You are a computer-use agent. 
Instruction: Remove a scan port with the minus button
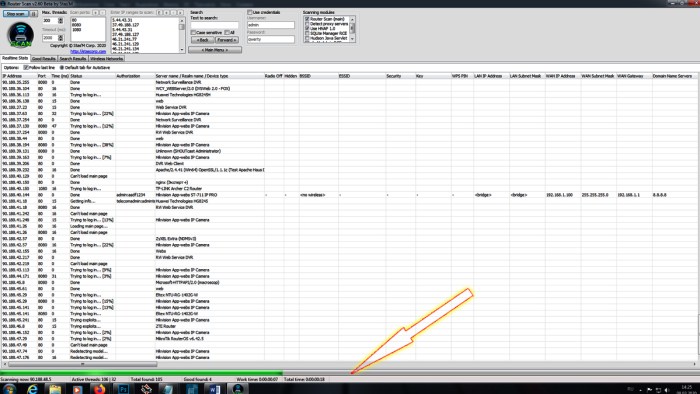point(103,12)
